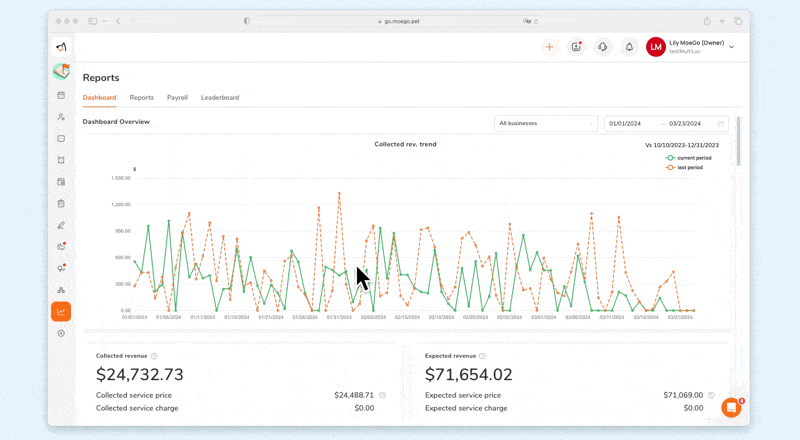
Task: Click info icon next to $71,069.00
Action: [712, 395]
